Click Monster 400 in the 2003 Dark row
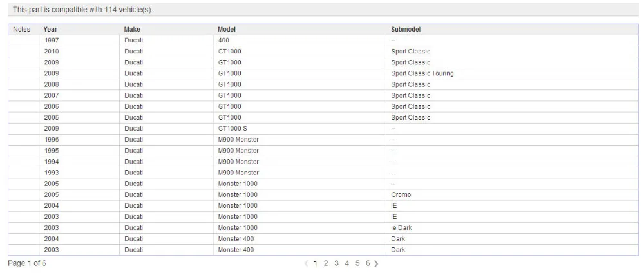 (x=236, y=250)
